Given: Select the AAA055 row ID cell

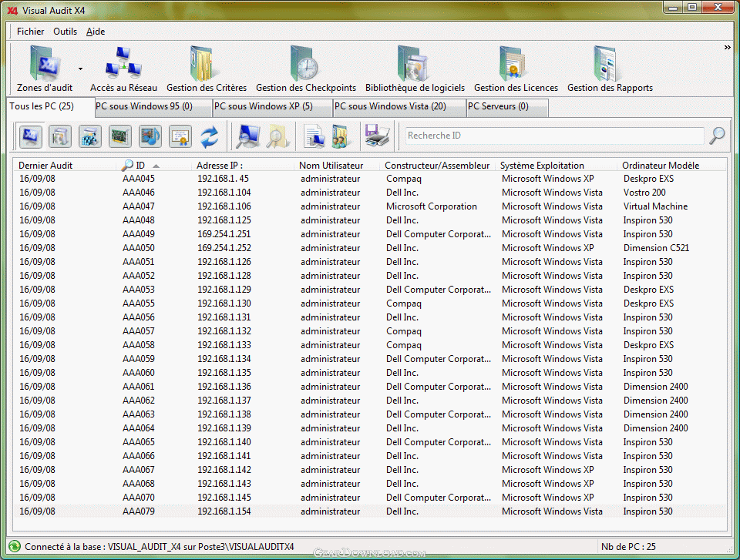Looking at the screenshot, I should tap(139, 303).
